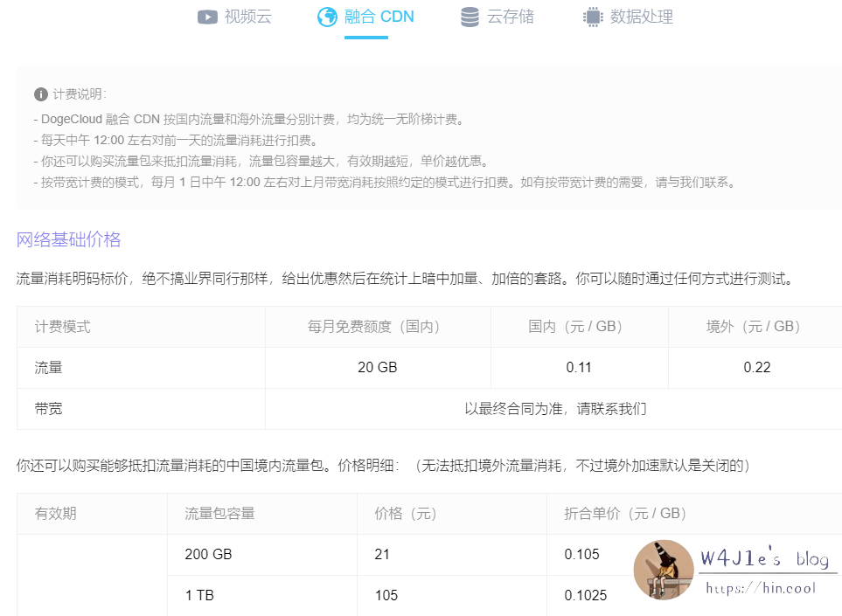Click the database icon for 云存储

[470, 17]
